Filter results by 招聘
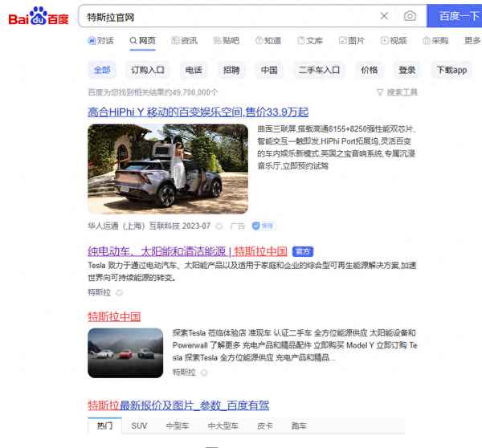This screenshot has height=448, width=482. tap(231, 70)
